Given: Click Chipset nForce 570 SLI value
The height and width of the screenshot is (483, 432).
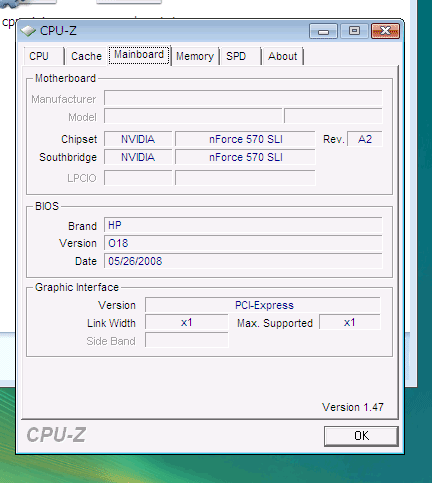Looking at the screenshot, I should click(x=245, y=139).
